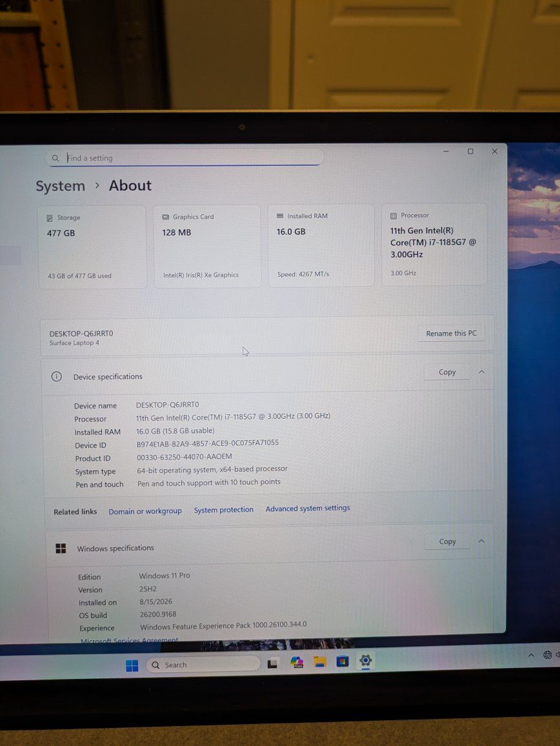Click the Settings gear taskbar icon
Image resolution: width=560 pixels, height=746 pixels.
[365, 660]
